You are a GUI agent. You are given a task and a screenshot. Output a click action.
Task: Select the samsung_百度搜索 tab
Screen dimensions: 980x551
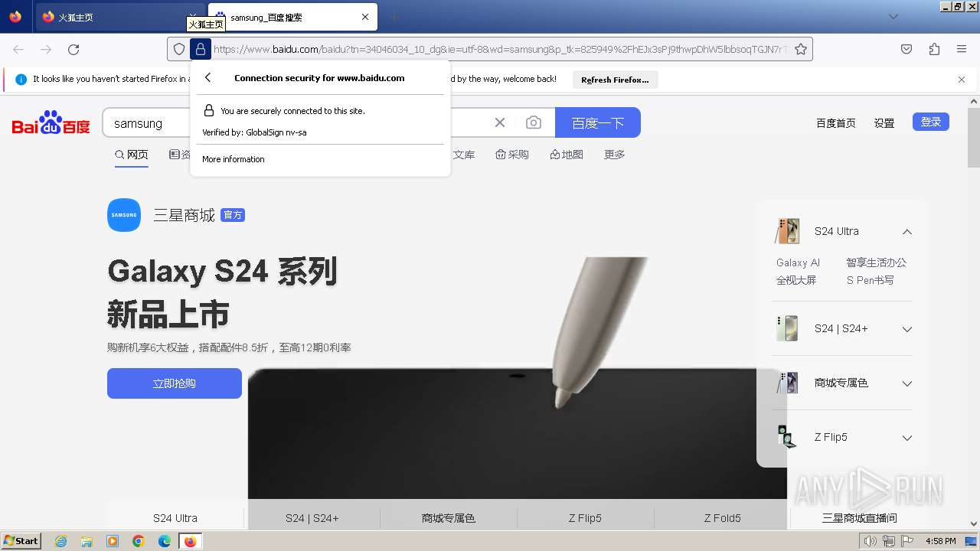point(292,17)
